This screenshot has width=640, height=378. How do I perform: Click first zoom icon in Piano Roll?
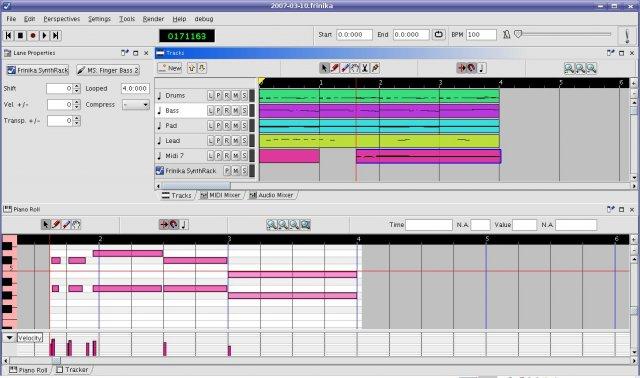[x=271, y=225]
